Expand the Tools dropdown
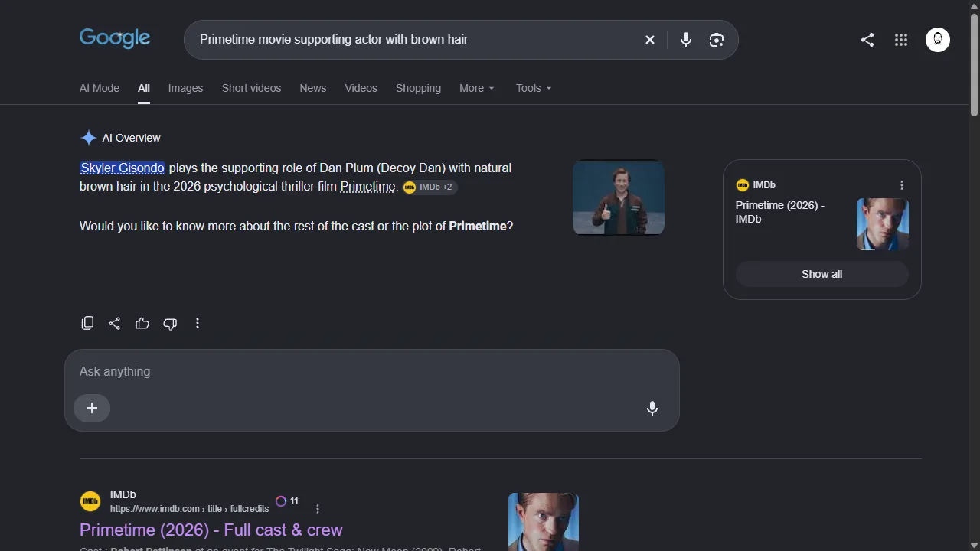 click(534, 88)
